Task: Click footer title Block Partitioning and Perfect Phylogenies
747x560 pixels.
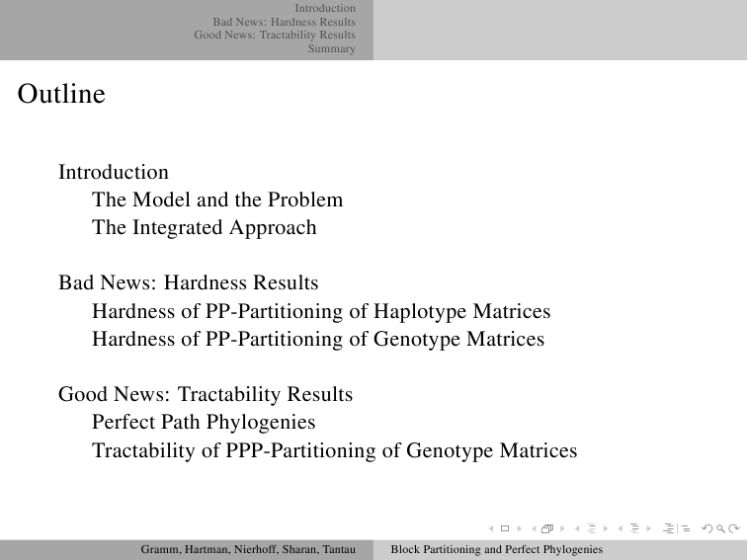Action: point(497,549)
